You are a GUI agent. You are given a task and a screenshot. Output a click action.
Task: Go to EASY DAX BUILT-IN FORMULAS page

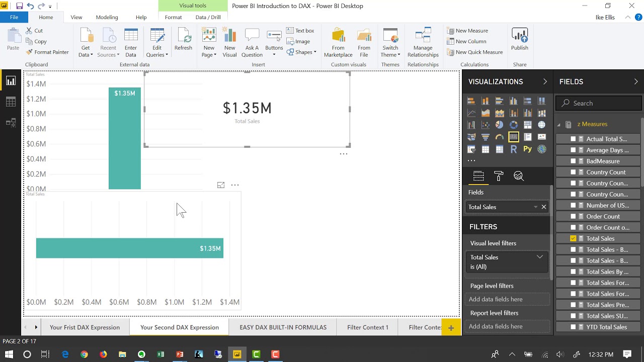pos(283,327)
